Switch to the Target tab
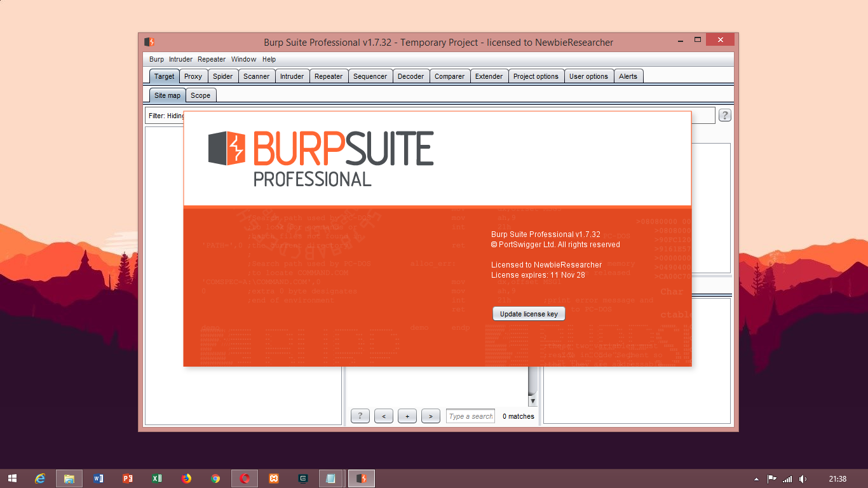 (164, 76)
